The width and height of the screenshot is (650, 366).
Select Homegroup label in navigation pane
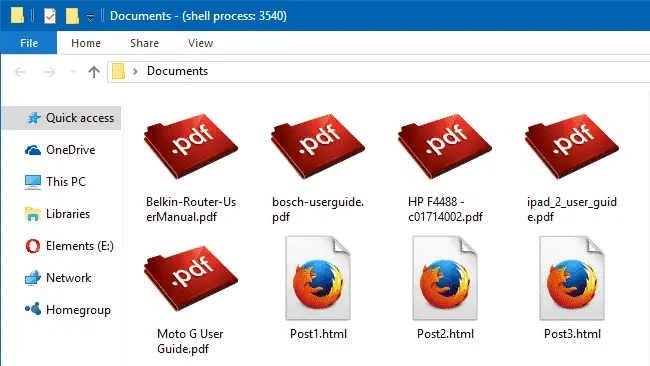click(x=78, y=310)
